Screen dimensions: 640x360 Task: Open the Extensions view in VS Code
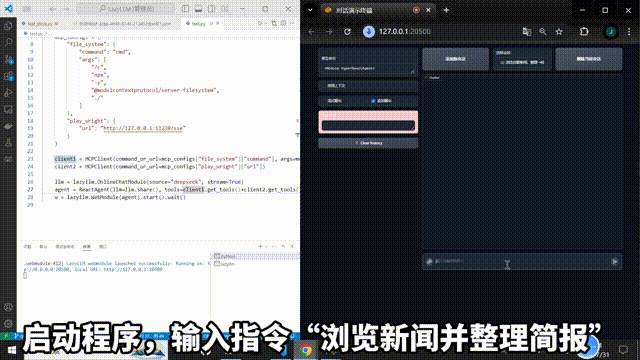(x=8, y=76)
